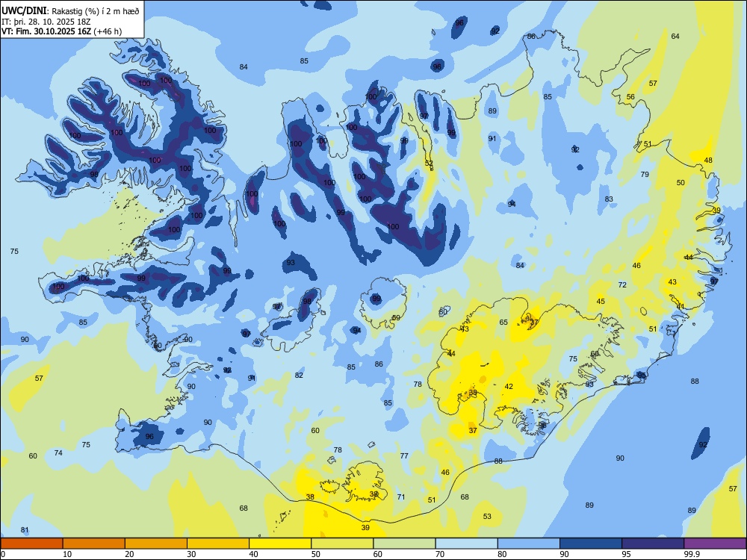Click the humidity reading 79

coord(645,174)
